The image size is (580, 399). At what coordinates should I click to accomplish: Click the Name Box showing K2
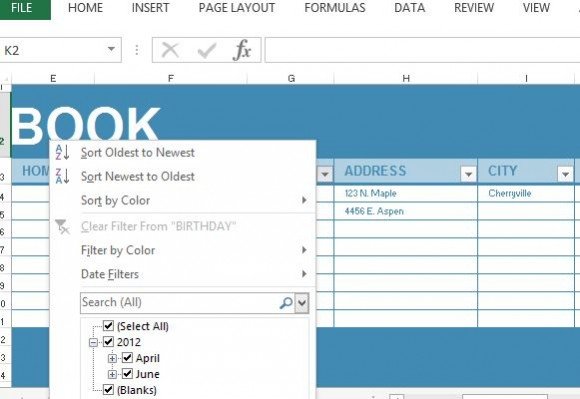[52, 50]
